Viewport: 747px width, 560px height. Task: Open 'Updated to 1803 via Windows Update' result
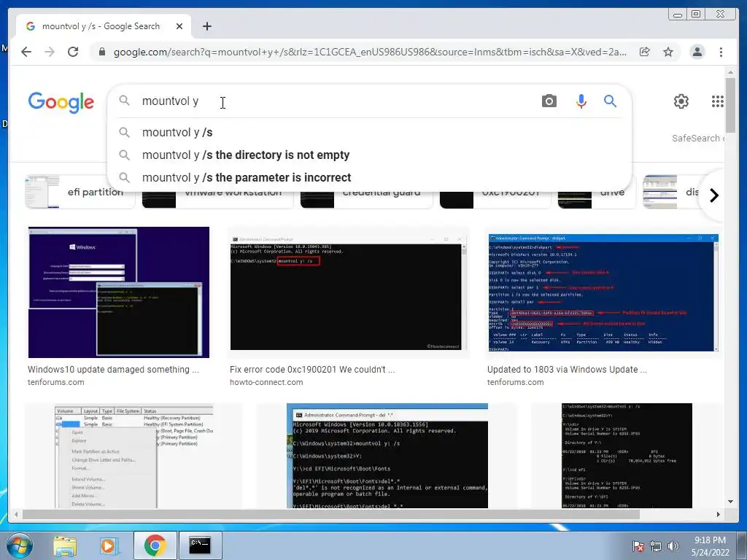click(567, 370)
